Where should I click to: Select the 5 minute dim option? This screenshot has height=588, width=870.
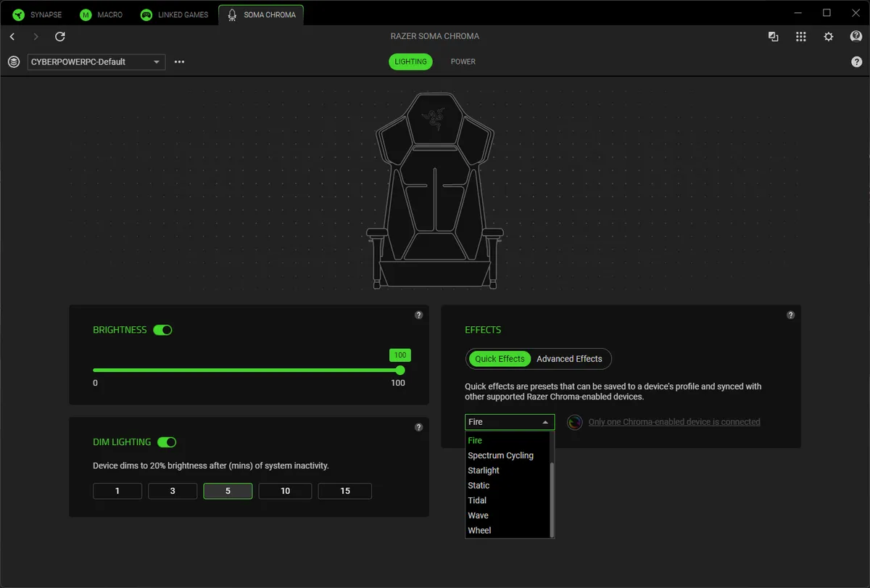[x=228, y=491]
